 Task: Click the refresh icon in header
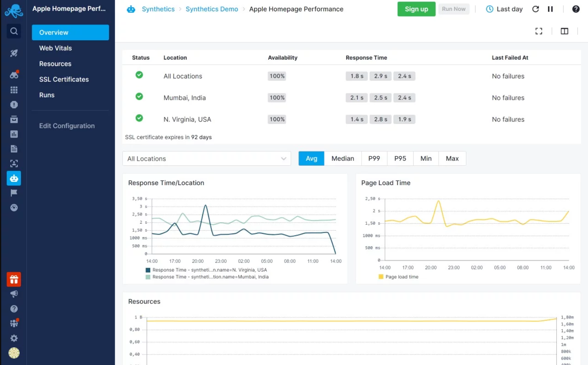[x=535, y=9]
